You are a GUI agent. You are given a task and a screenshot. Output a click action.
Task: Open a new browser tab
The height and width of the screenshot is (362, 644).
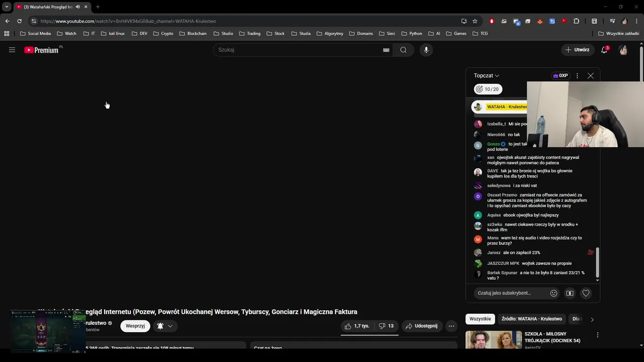click(98, 7)
